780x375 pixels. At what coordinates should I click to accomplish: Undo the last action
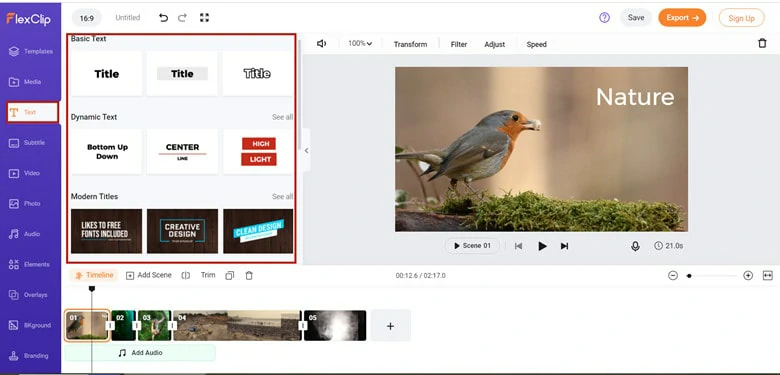[x=163, y=18]
